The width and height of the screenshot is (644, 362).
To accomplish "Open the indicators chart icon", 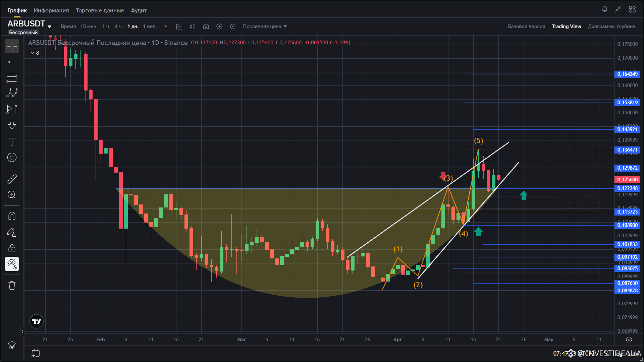I will (x=179, y=26).
